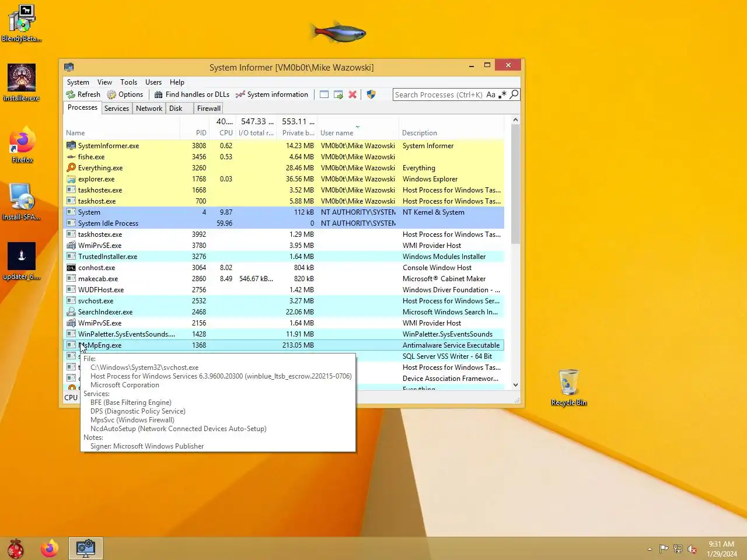Show hidden tray icons arrow

coord(650,549)
